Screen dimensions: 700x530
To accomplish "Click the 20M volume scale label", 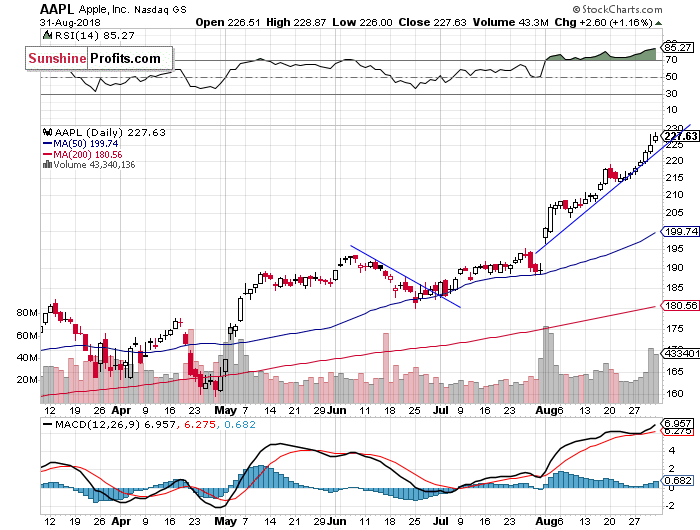I will [x=27, y=380].
